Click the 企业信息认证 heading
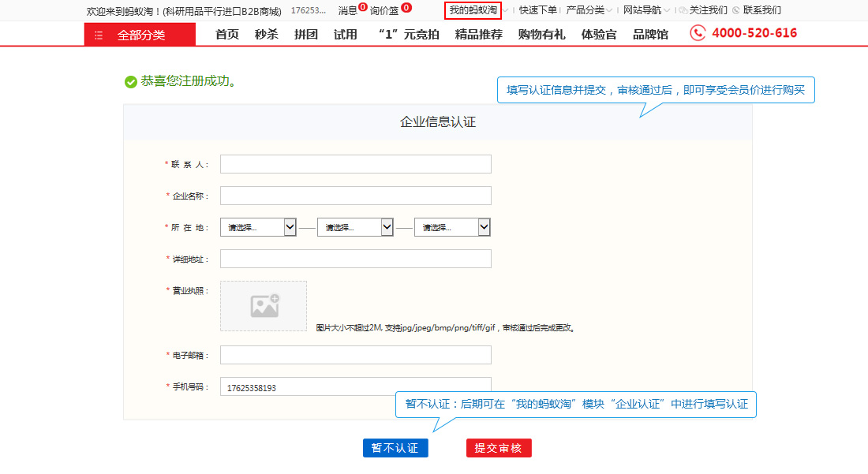 [x=438, y=121]
